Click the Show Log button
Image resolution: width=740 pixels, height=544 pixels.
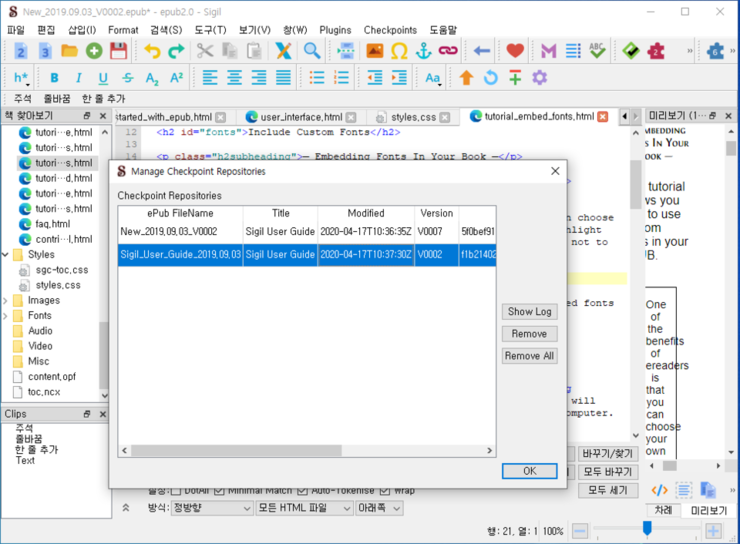pos(530,311)
